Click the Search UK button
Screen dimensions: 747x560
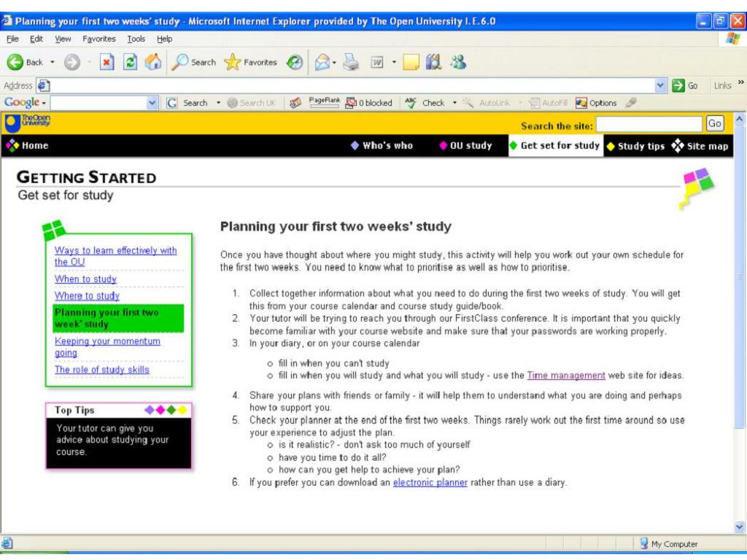click(x=251, y=103)
